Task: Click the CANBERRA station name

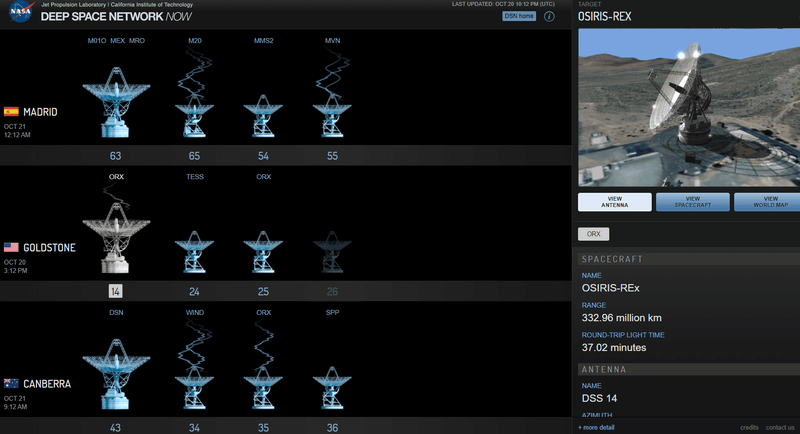Action: [47, 384]
